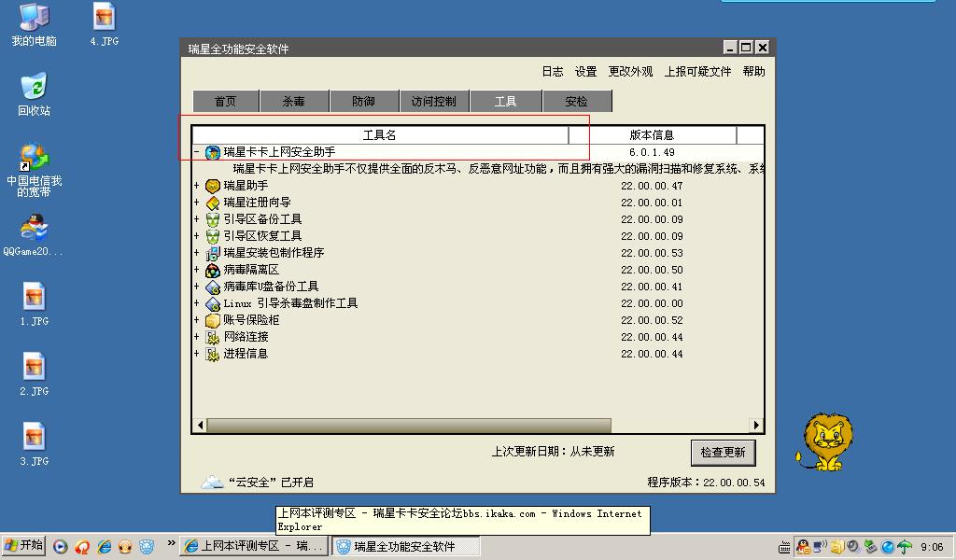Expand the 瑞星安装包制作程序 entry
956x560 pixels.
(x=196, y=252)
